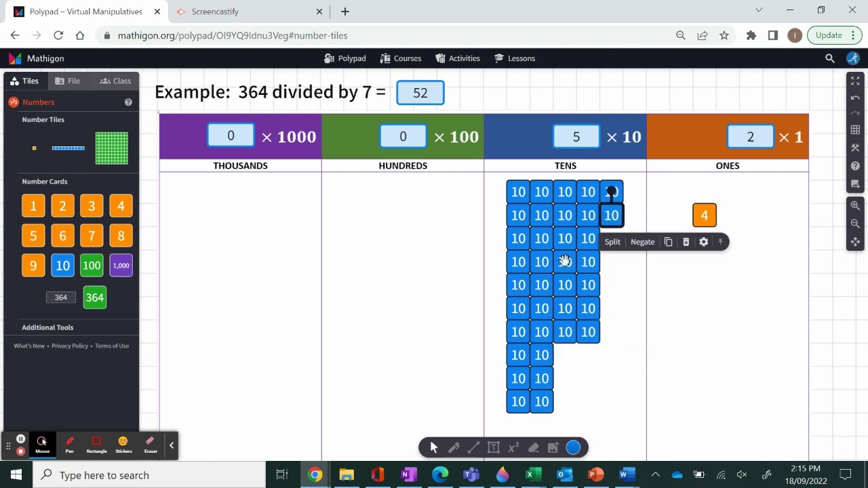Zoom in on the canvas

(855, 205)
